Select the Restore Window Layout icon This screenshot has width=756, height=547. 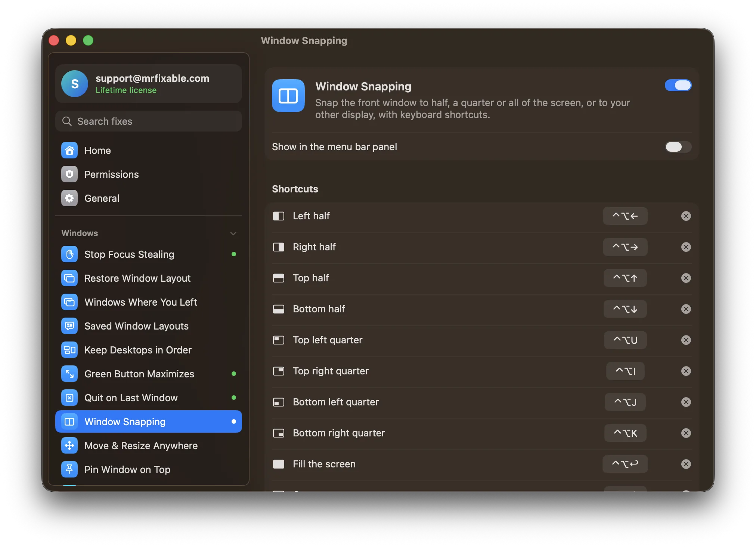pyautogui.click(x=69, y=278)
